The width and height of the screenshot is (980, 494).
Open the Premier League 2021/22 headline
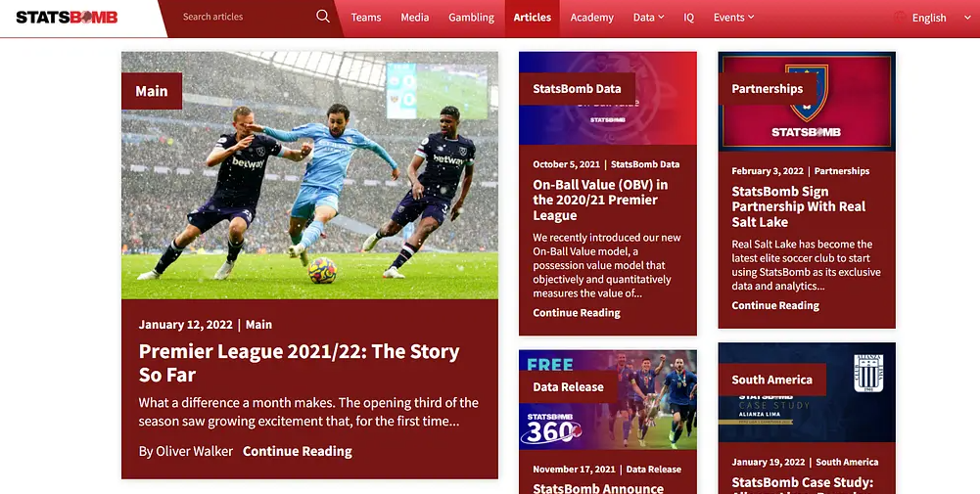pyautogui.click(x=299, y=363)
